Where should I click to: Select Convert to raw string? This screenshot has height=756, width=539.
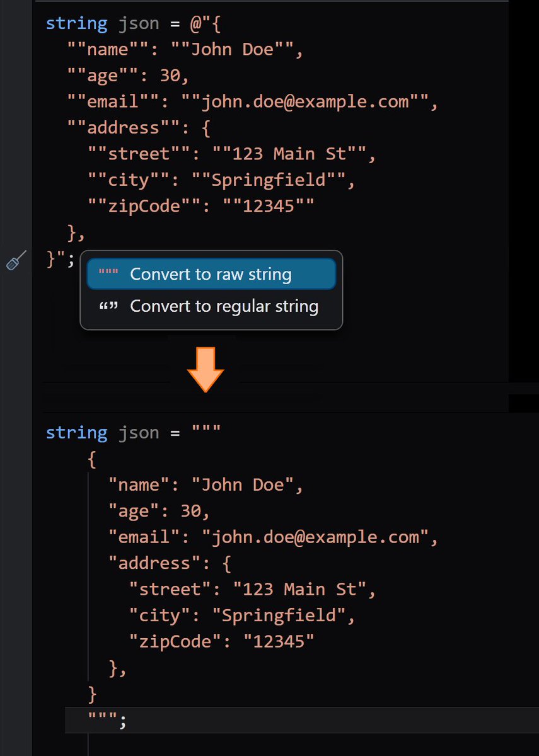pyautogui.click(x=211, y=274)
